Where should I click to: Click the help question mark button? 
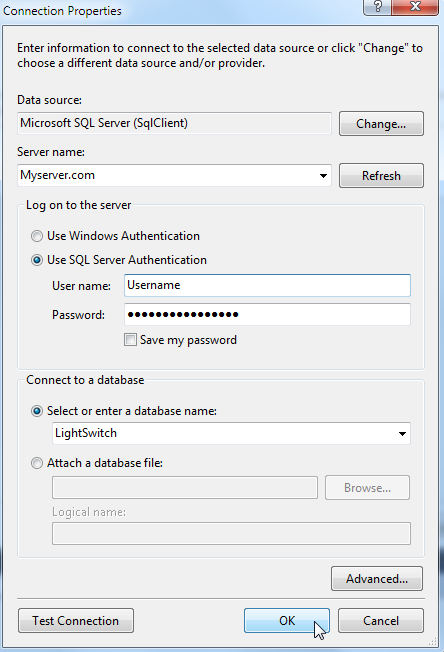(377, 7)
